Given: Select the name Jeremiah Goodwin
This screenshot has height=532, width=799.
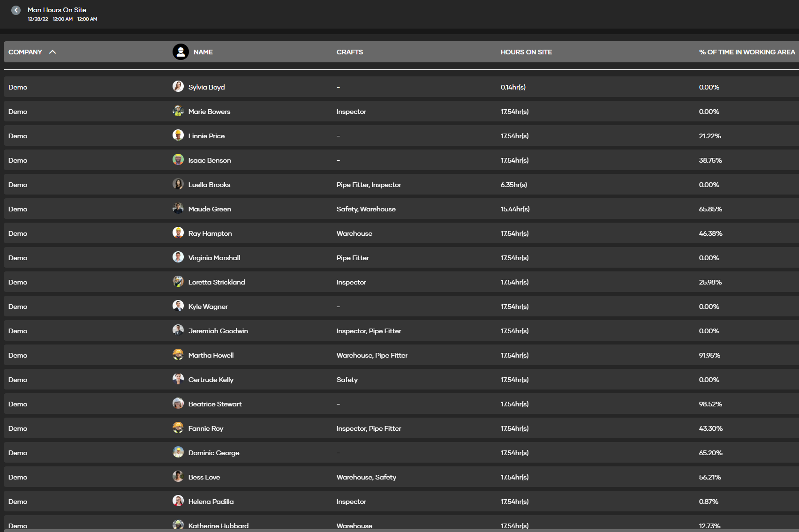Looking at the screenshot, I should (x=218, y=331).
